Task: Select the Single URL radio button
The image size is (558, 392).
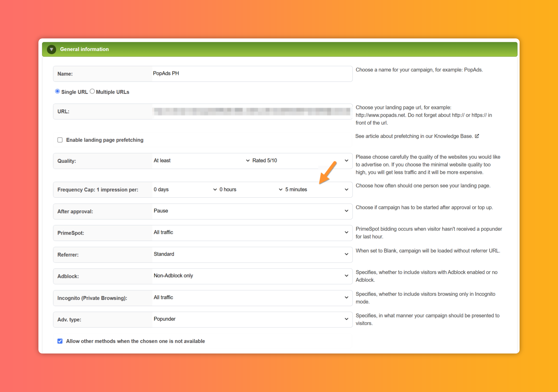Action: pyautogui.click(x=57, y=91)
